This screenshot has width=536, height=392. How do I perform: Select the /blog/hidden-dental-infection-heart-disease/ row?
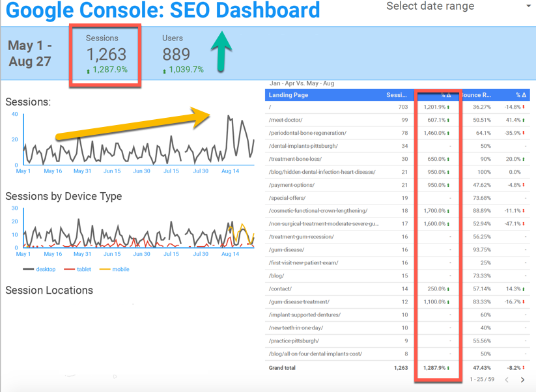click(397, 172)
